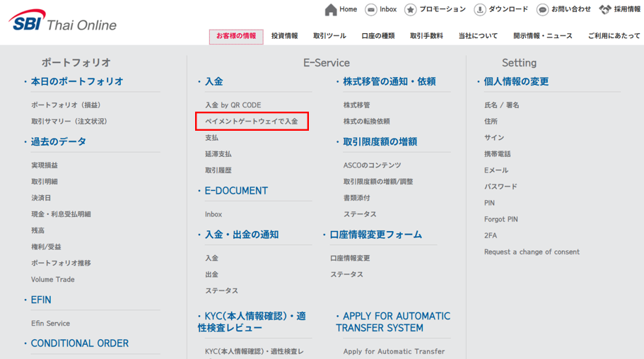Open Forgot PIN link

pyautogui.click(x=501, y=219)
